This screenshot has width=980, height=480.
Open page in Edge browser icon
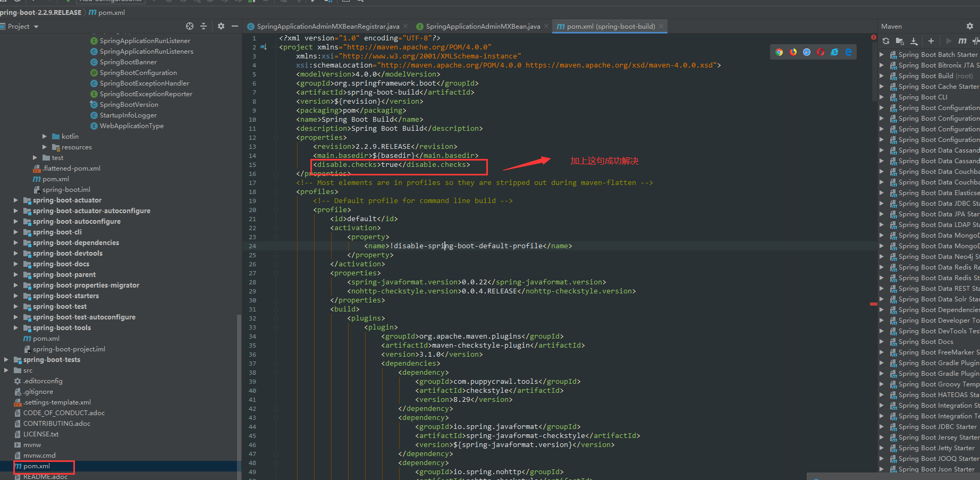(x=848, y=52)
